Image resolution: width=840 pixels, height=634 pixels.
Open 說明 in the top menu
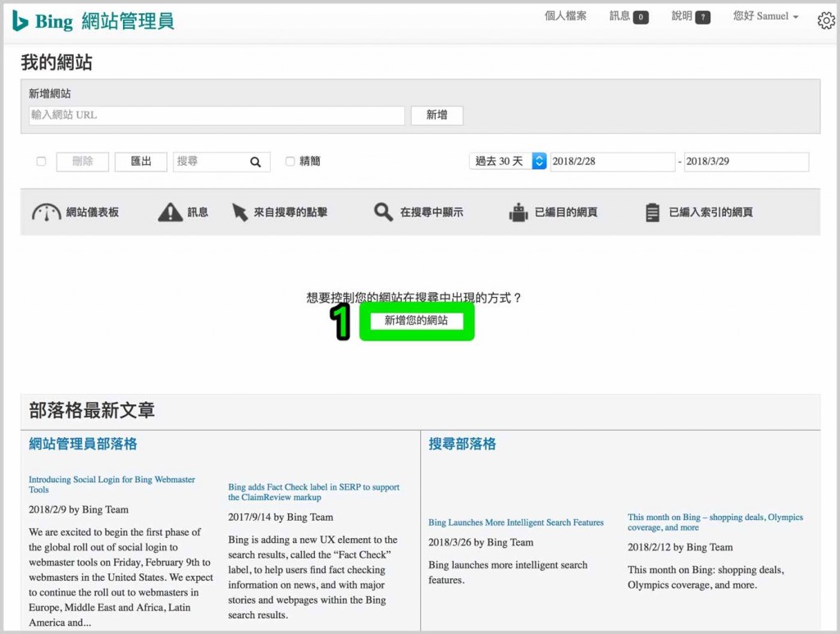(682, 16)
